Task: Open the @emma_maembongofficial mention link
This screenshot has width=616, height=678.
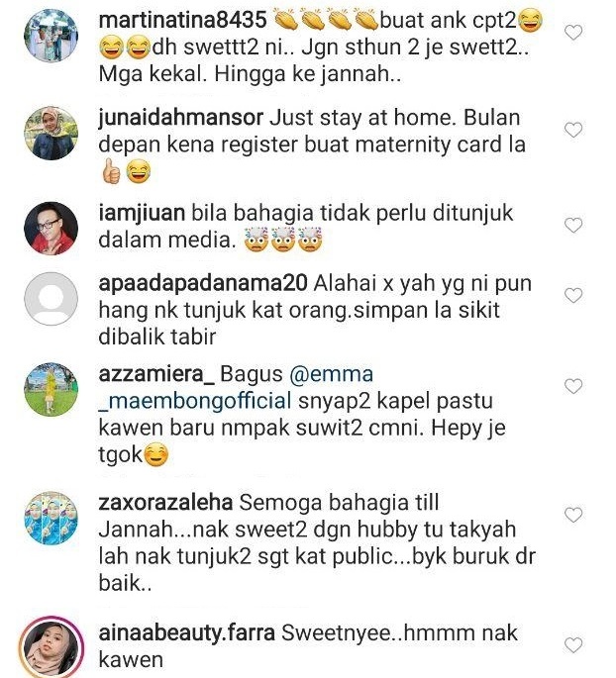Action: [236, 387]
